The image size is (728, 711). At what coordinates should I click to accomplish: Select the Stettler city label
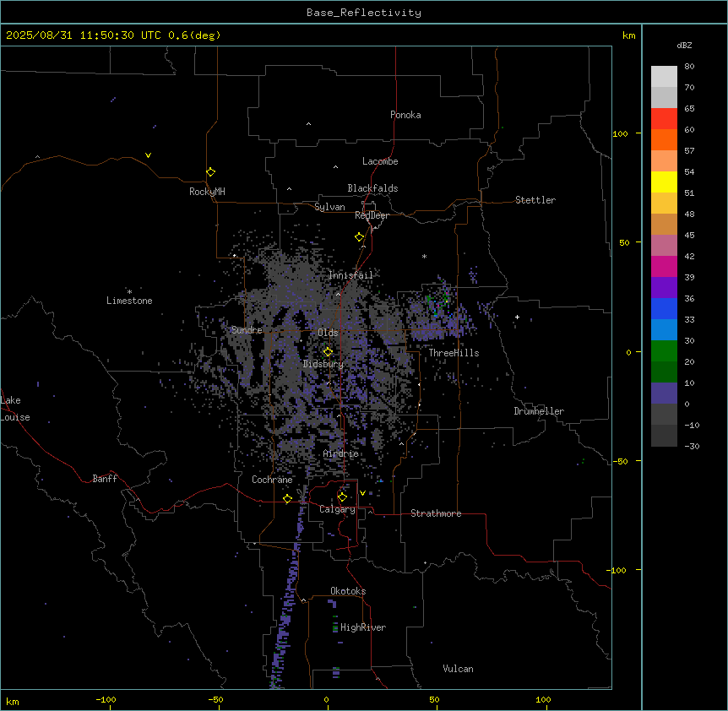(x=535, y=200)
